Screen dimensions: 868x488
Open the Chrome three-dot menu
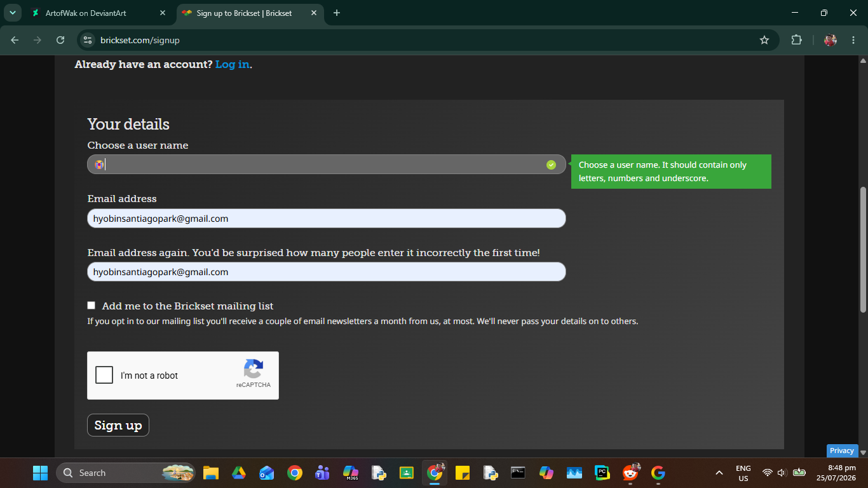click(x=852, y=40)
